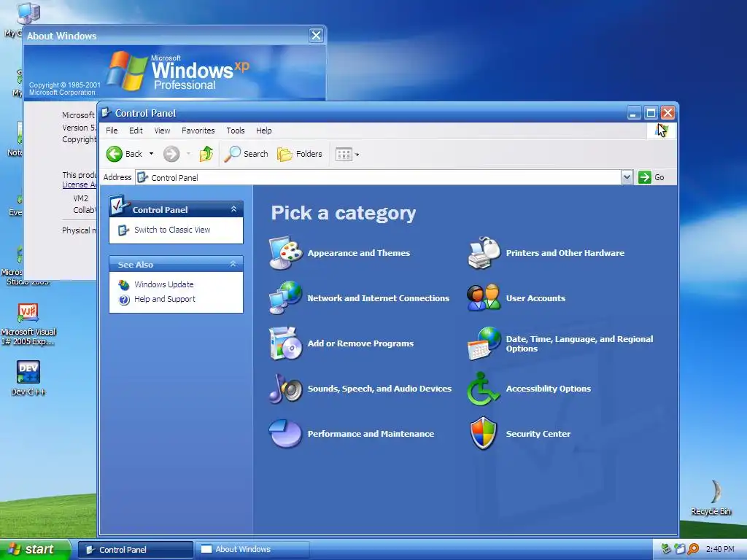This screenshot has width=747, height=560.
Task: Open the Performance and Maintenance pie icon
Action: (x=285, y=434)
